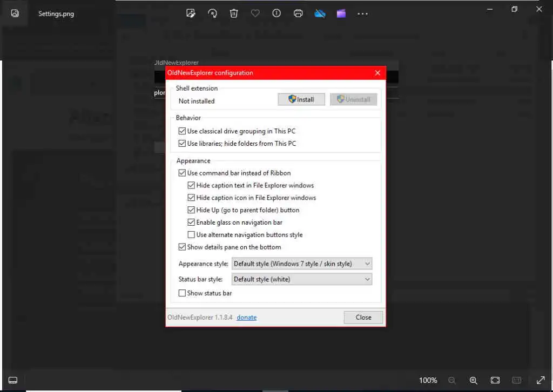Viewport: 553px width, 392px height.
Task: Click the Install shell extension button
Action: point(301,99)
